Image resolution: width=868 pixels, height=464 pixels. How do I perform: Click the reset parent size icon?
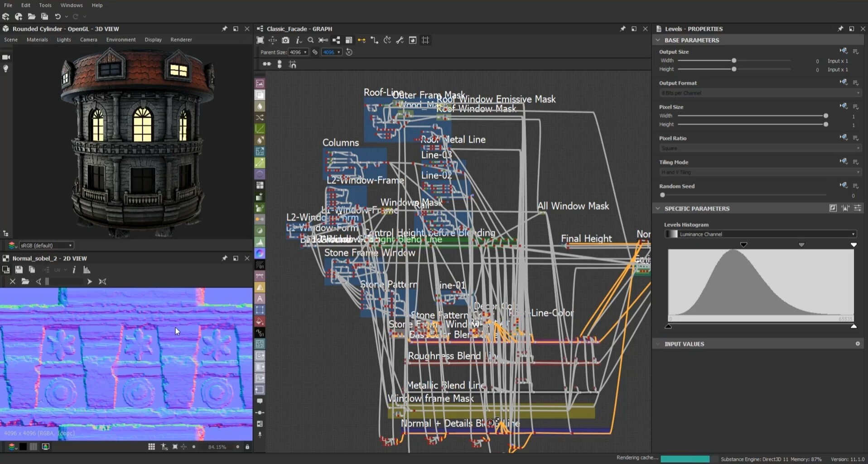click(349, 52)
